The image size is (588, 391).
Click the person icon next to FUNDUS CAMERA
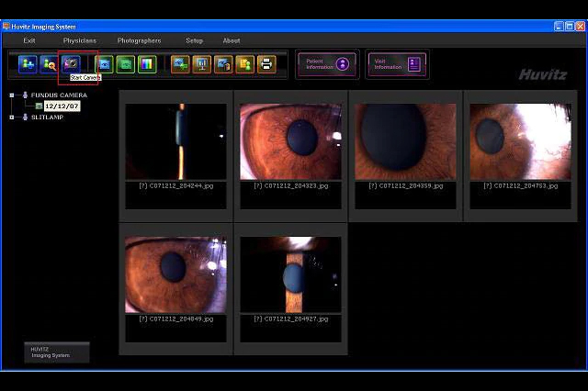[x=25, y=95]
